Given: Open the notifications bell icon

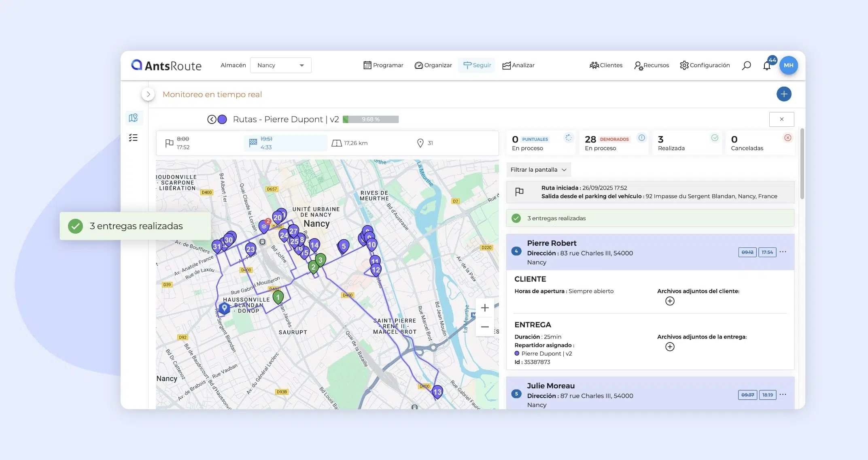Looking at the screenshot, I should [x=767, y=66].
